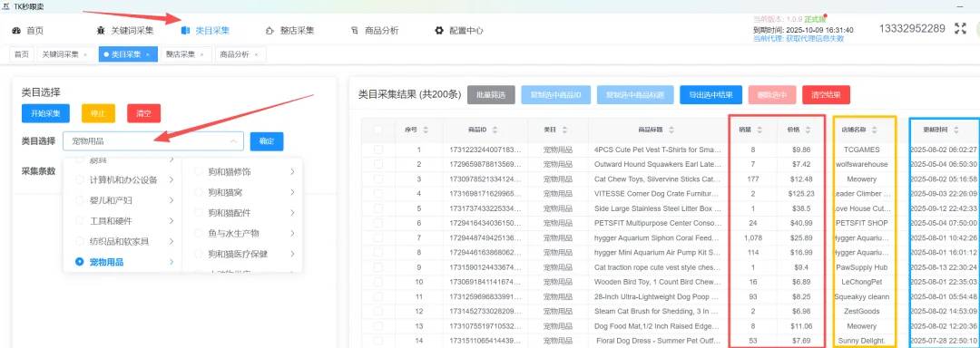Click the blue book icon beside 类目采集
This screenshot has height=348, width=980.
pos(185,31)
